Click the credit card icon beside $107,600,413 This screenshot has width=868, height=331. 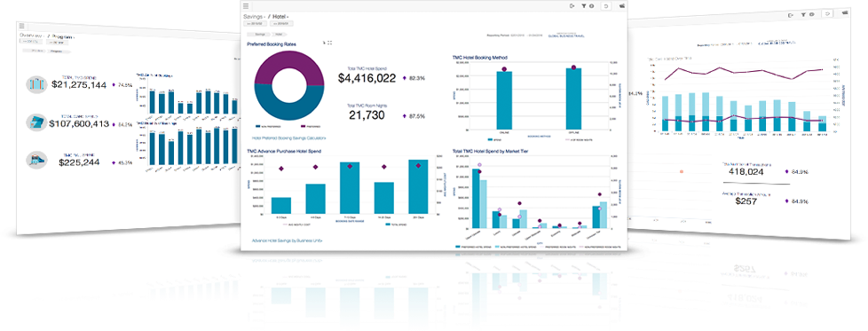coord(36,122)
